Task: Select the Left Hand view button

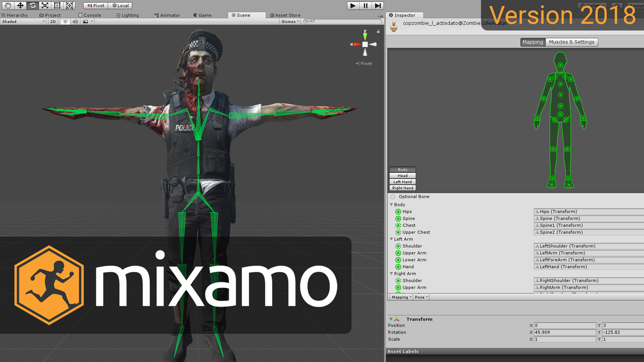Action: click(x=402, y=182)
